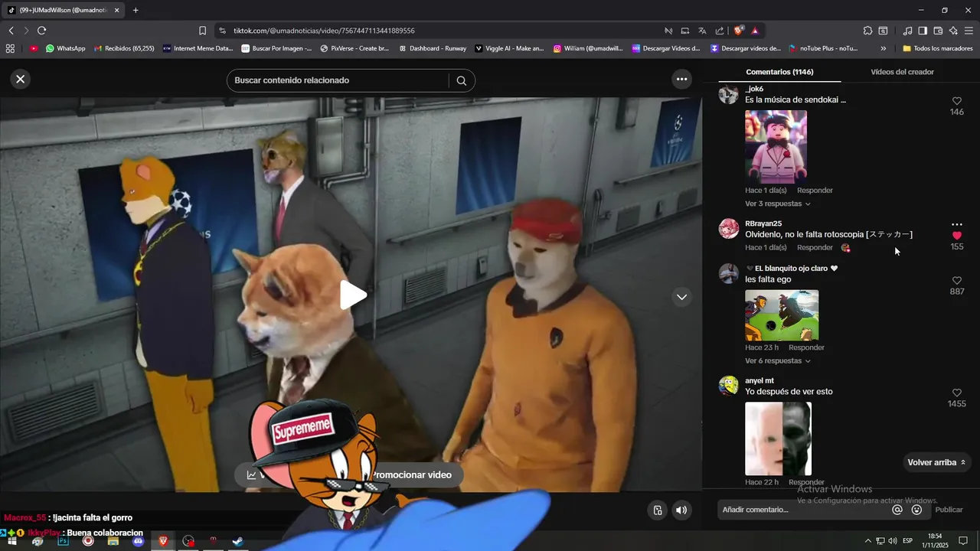Toggle the browser sidebar panel icon
This screenshot has height=551, width=980.
[x=923, y=31]
